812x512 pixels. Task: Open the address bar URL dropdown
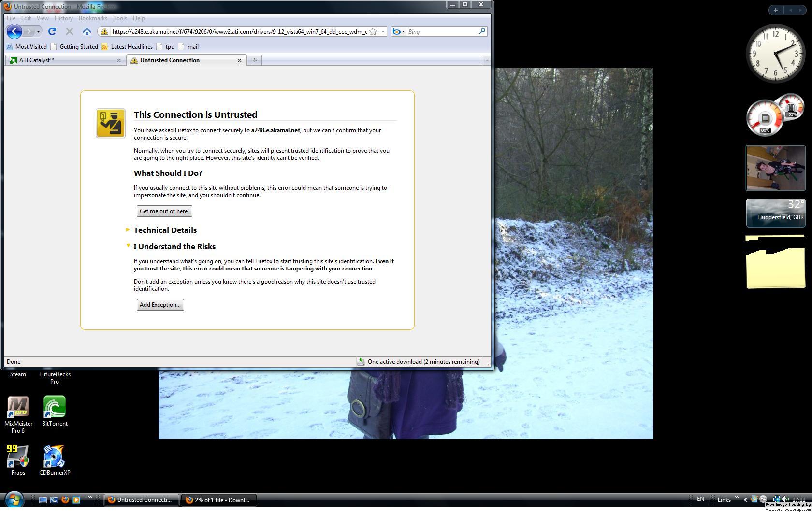[x=383, y=32]
